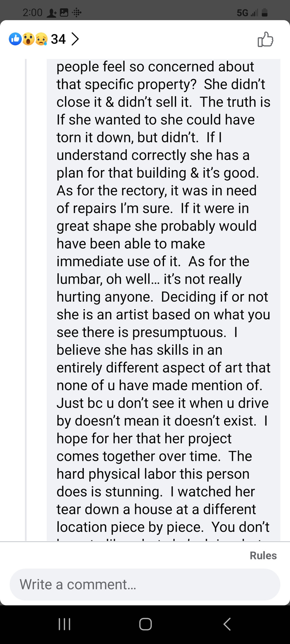Tap the 5G signal status indicator
The height and width of the screenshot is (644, 290).
[x=247, y=13]
